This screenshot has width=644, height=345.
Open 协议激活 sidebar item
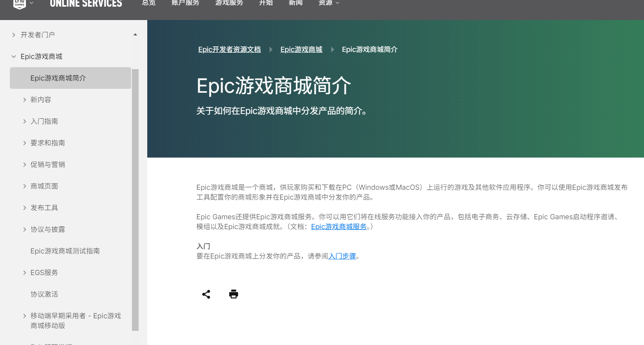click(x=44, y=294)
